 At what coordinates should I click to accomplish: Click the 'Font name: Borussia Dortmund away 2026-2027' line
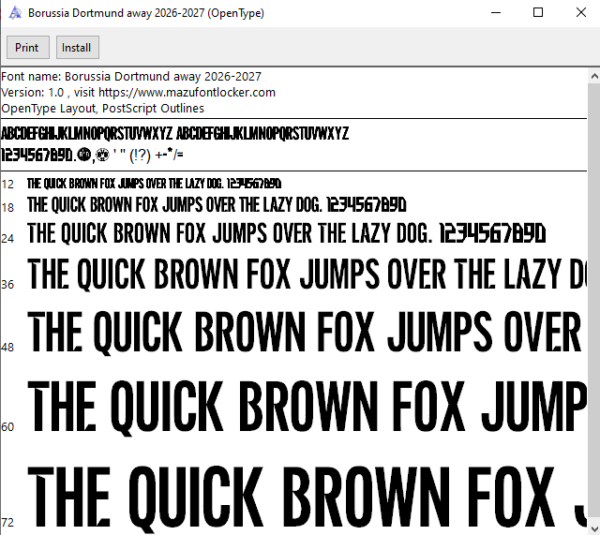point(131,77)
